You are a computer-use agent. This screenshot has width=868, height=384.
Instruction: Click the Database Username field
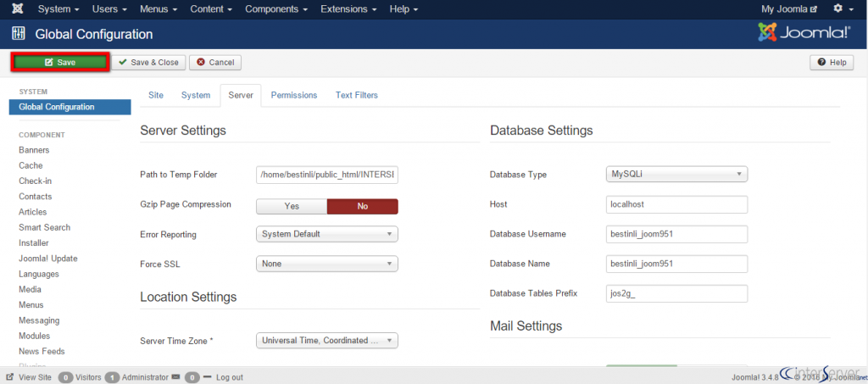677,234
